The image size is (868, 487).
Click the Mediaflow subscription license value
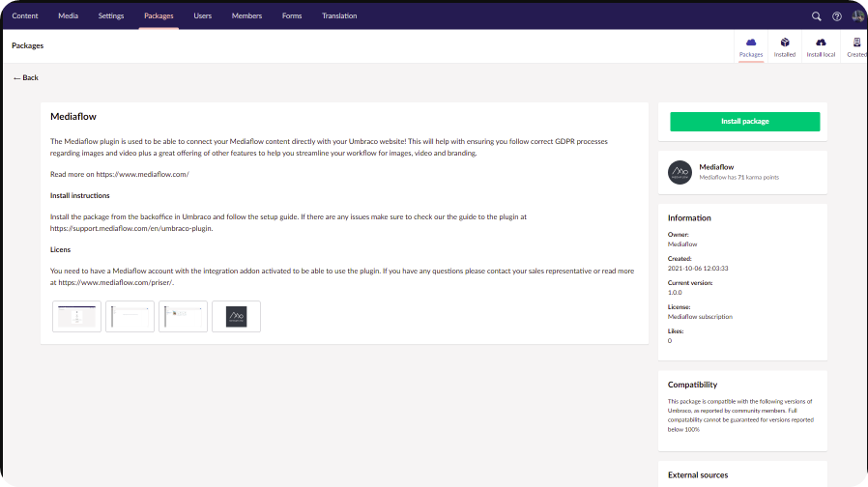pos(700,317)
